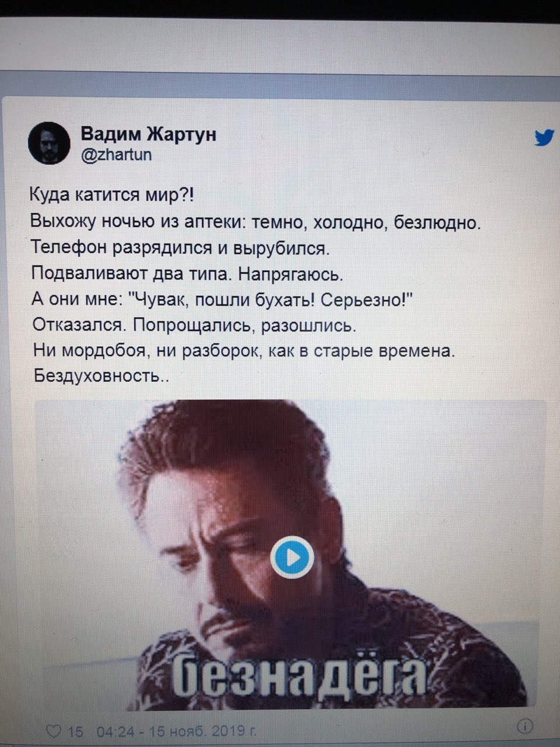This screenshot has height=747, width=560.
Task: Click the tweet line Бездуховность
Action: coord(101,375)
